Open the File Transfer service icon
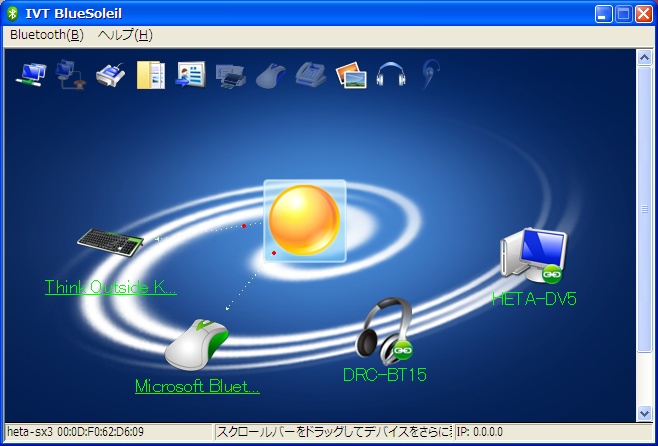This screenshot has height=446, width=658. [x=151, y=75]
